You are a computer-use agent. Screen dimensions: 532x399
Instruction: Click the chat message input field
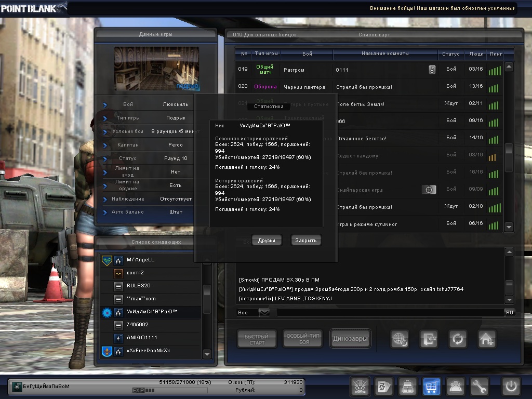(390, 312)
